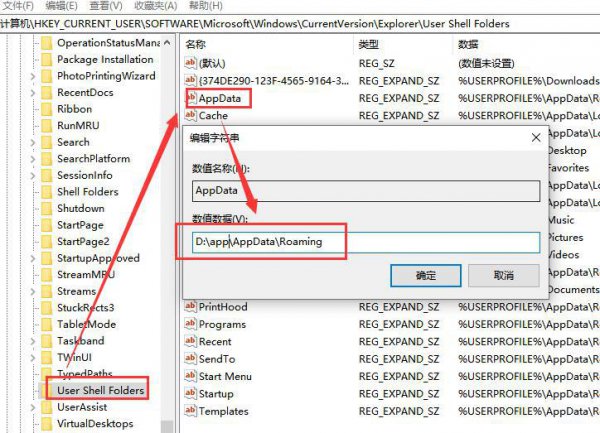Click the PrintHood value icon
The height and width of the screenshot is (433, 600).
191,307
